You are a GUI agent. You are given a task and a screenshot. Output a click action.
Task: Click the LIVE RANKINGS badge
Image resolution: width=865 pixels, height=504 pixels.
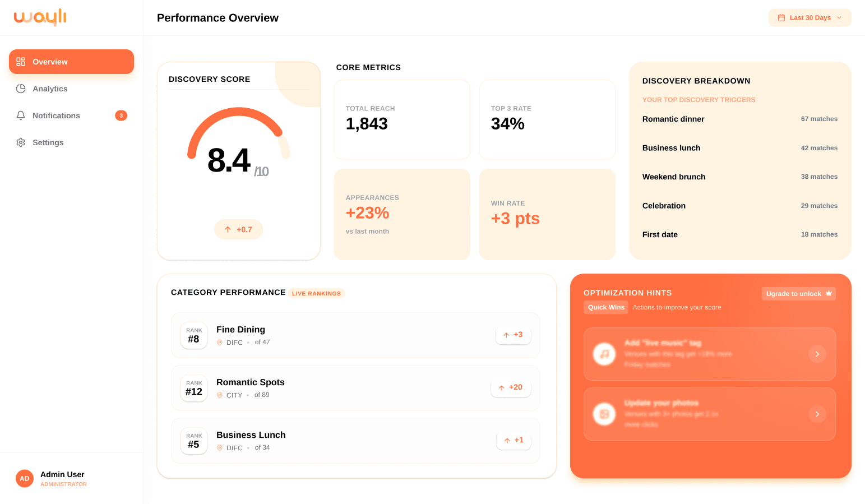(x=316, y=293)
